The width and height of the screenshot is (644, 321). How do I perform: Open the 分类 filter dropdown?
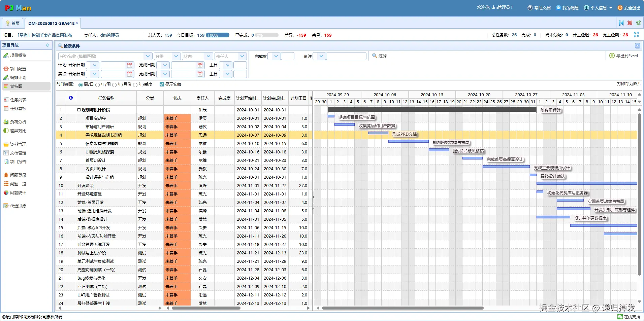176,56
